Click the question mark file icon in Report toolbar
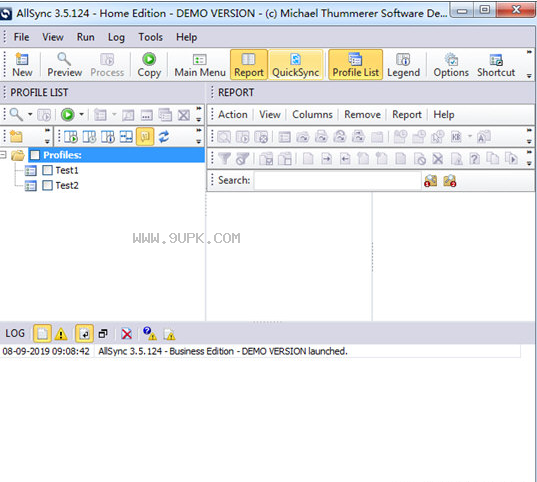 click(475, 159)
